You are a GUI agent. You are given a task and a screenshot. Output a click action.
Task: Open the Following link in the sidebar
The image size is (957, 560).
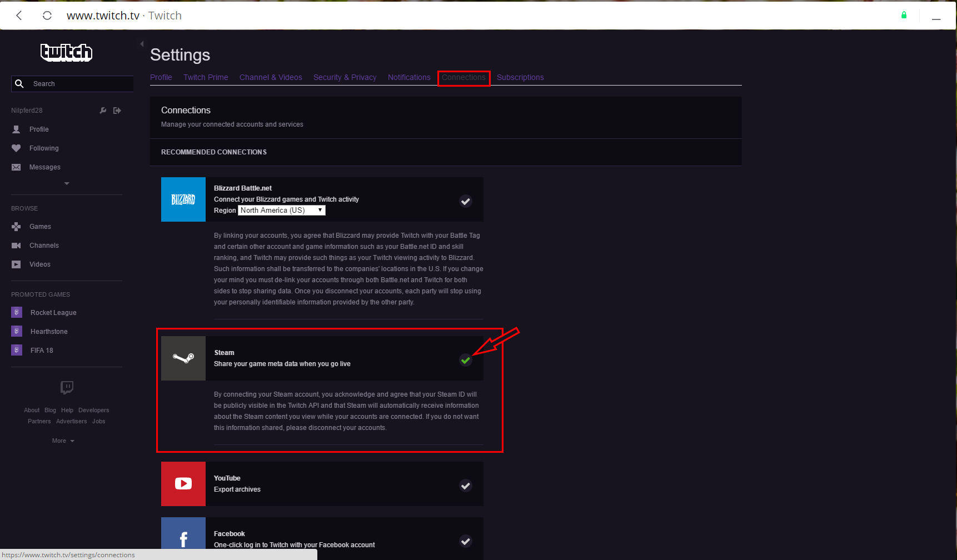[44, 148]
